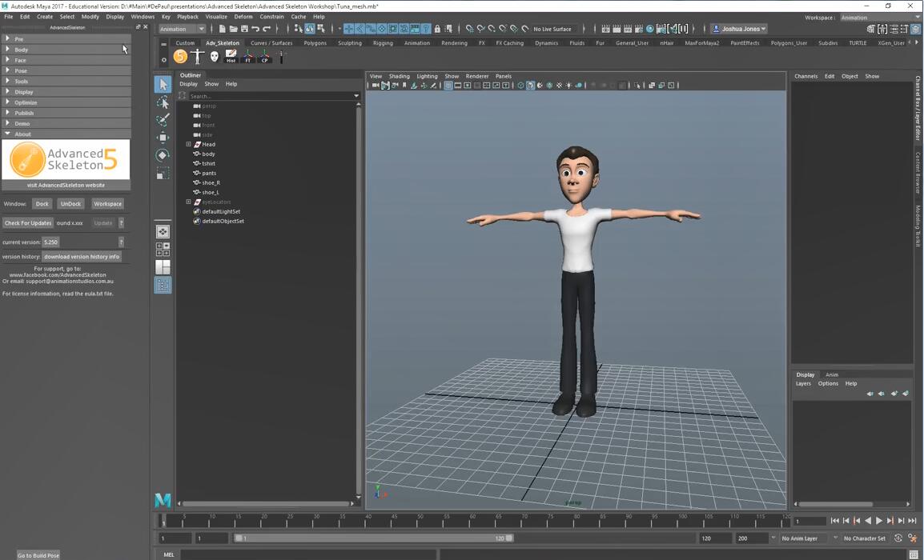
Task: Toggle the lock selection padlock icon
Action: point(437,29)
